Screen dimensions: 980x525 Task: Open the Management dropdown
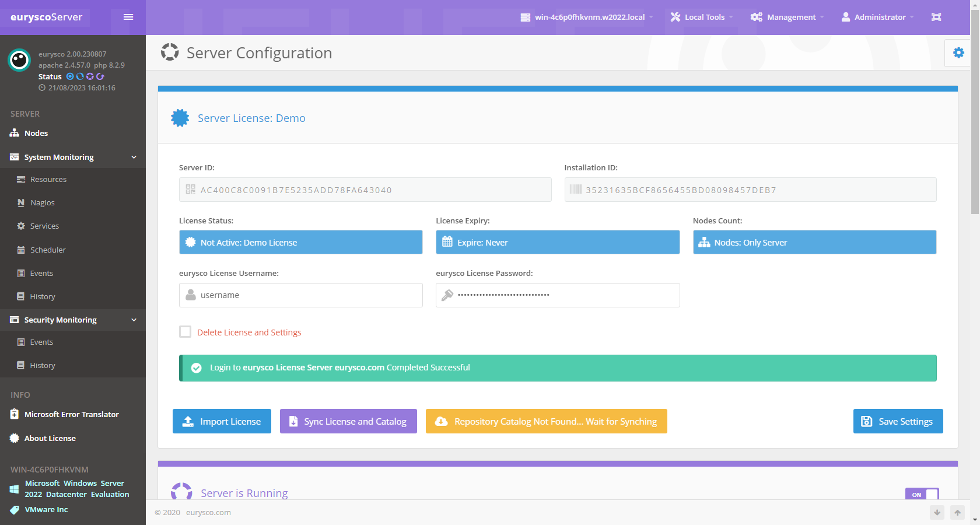click(x=787, y=17)
